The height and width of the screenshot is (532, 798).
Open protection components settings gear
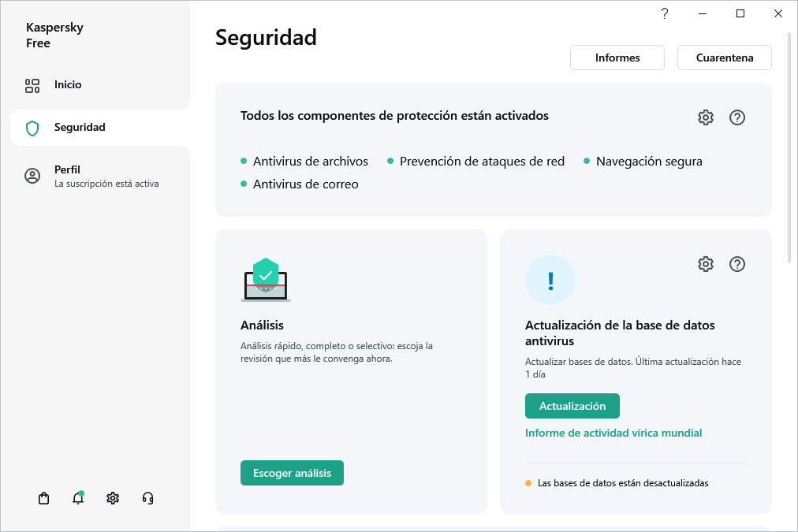click(705, 117)
